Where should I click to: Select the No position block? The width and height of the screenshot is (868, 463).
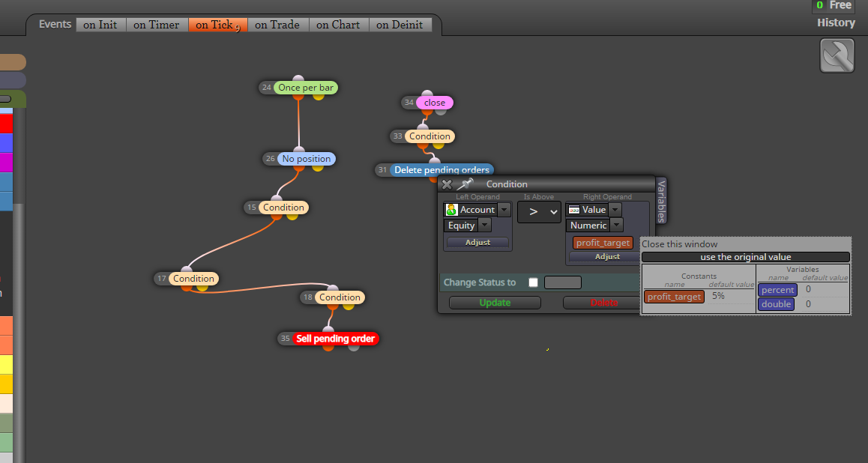[306, 159]
